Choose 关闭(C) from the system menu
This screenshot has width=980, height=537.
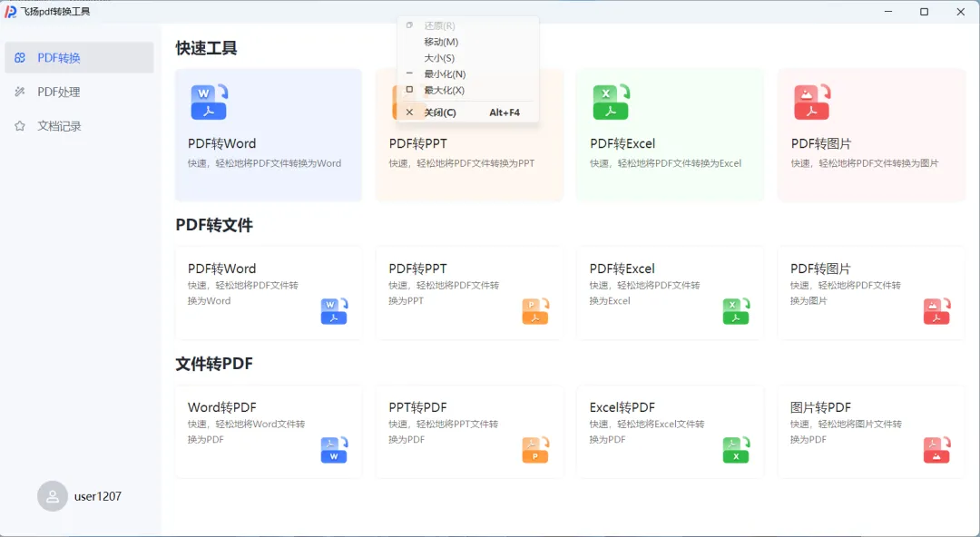(441, 112)
